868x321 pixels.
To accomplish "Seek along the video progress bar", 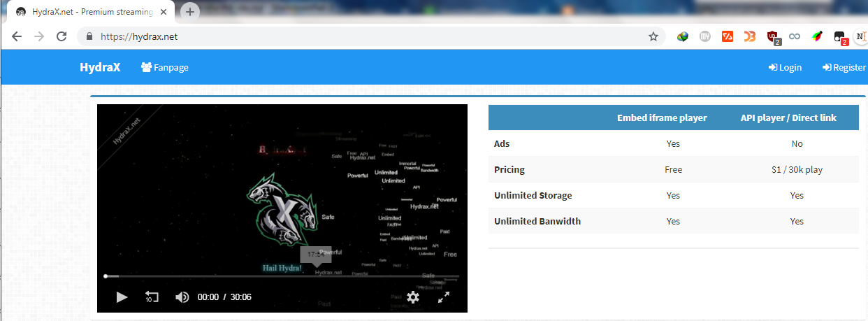I will pyautogui.click(x=282, y=276).
